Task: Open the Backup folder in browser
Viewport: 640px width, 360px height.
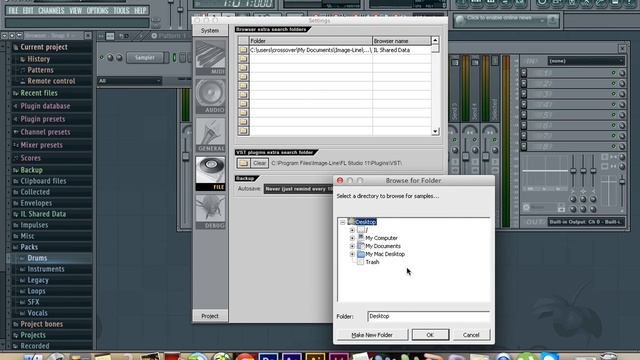Action: coord(31,170)
